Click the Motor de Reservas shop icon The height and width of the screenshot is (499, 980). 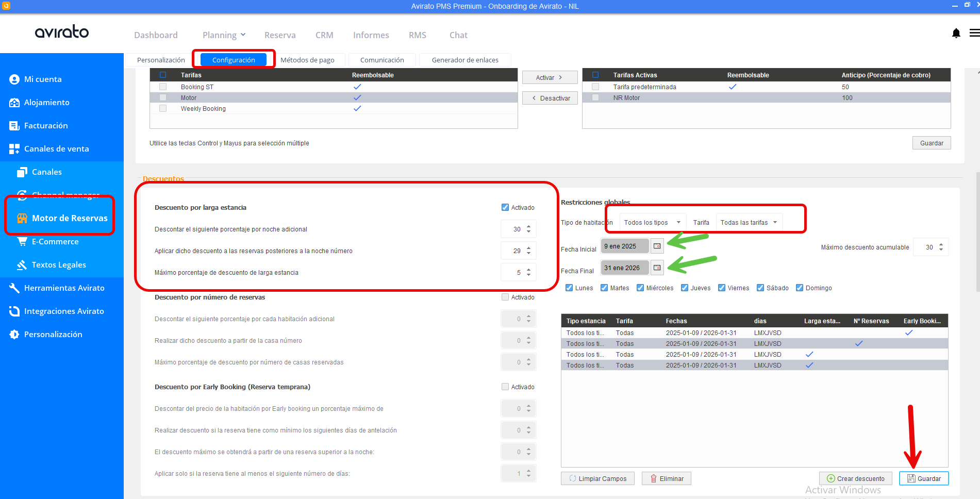(x=22, y=219)
